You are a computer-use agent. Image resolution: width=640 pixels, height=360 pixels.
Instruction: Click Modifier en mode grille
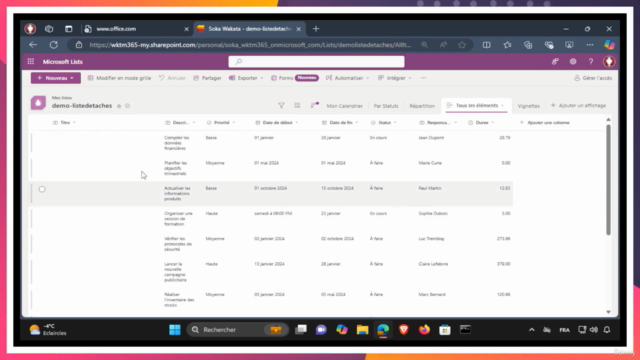(x=119, y=78)
